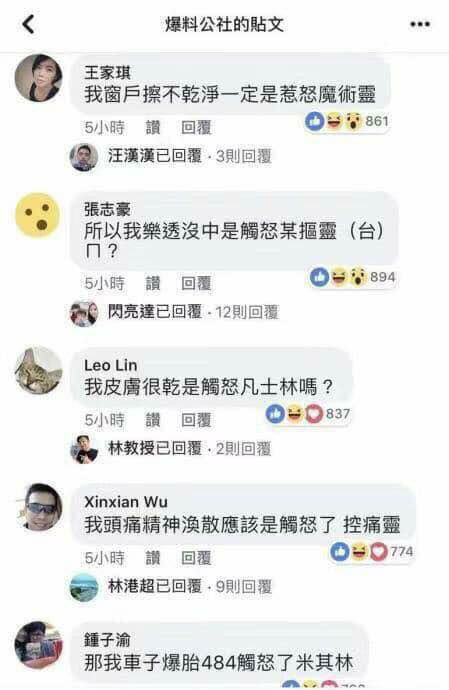This screenshot has height=690, width=449.
Task: Like 王家琪's comment with 讚
Action: coord(153,128)
